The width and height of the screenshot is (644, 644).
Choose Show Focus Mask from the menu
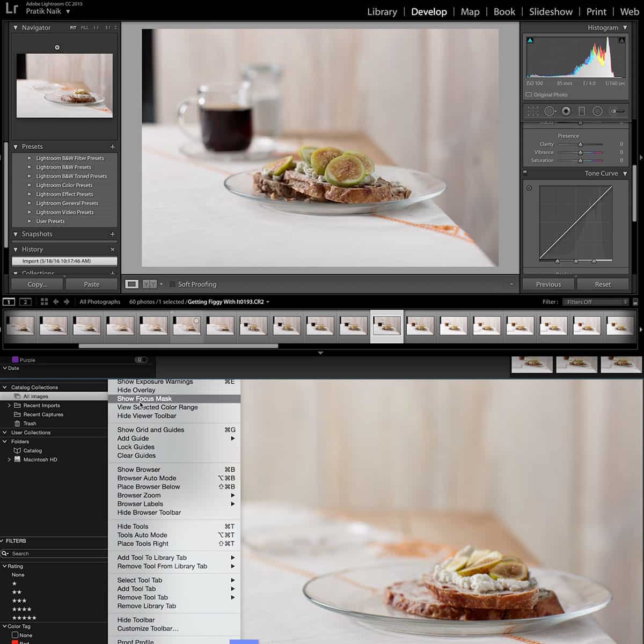point(145,399)
